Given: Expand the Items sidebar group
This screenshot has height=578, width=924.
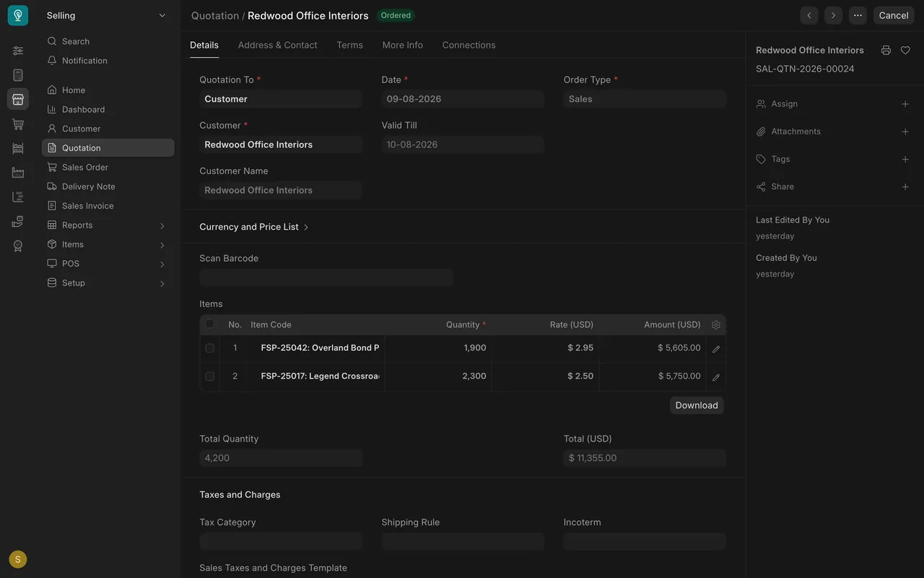Looking at the screenshot, I should (x=108, y=244).
